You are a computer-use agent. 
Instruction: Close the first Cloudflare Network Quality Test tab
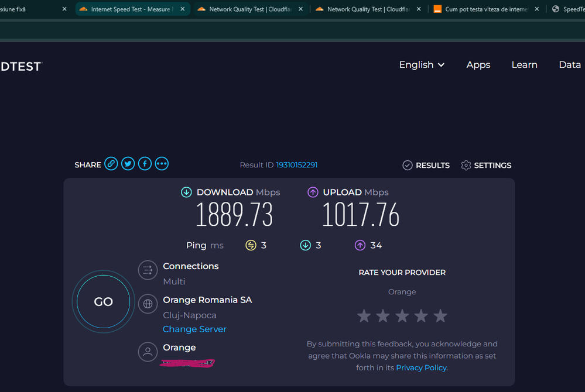point(301,9)
